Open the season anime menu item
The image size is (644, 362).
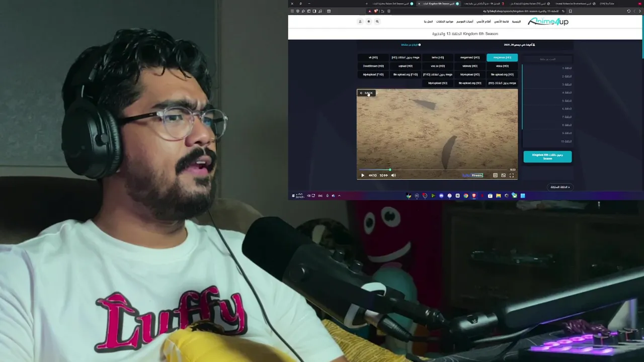point(465,22)
